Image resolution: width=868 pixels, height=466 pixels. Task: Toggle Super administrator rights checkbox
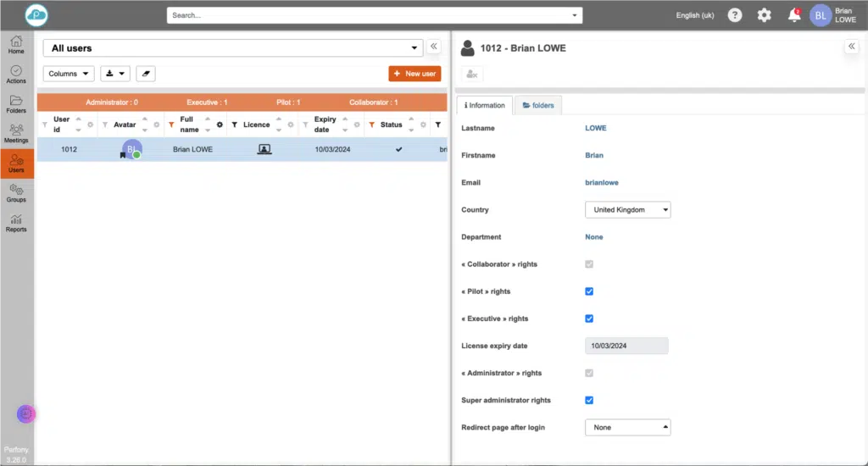click(589, 400)
